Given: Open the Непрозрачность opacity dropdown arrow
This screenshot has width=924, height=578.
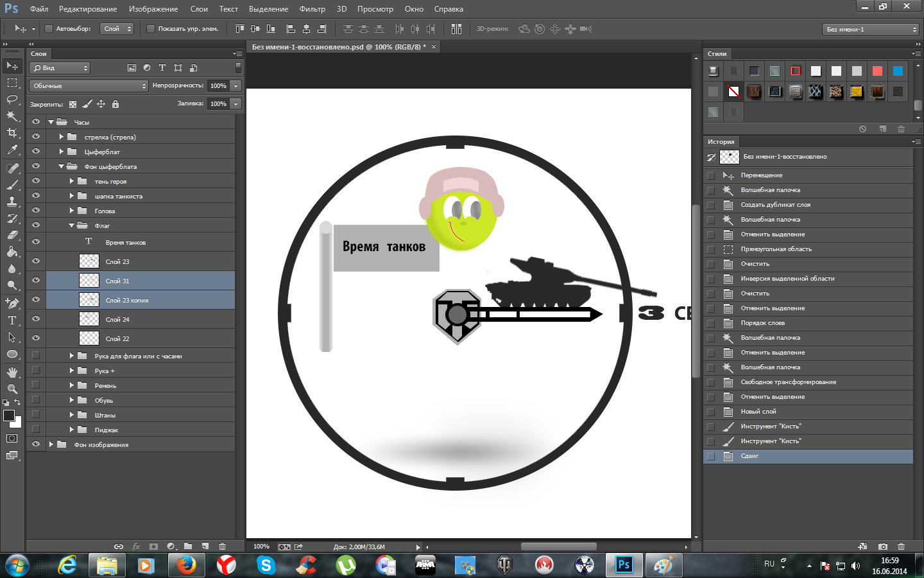Looking at the screenshot, I should (236, 85).
